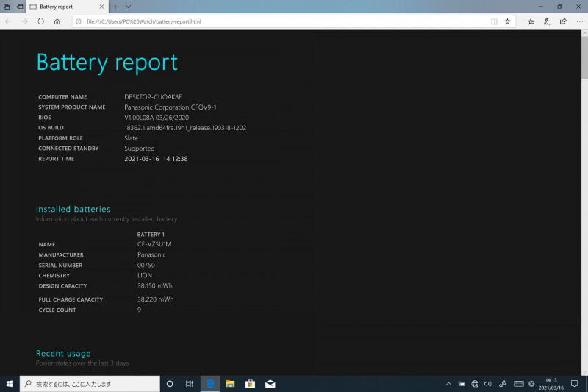588x392 pixels.
Task: Click the chemistry value LION
Action: coord(145,275)
